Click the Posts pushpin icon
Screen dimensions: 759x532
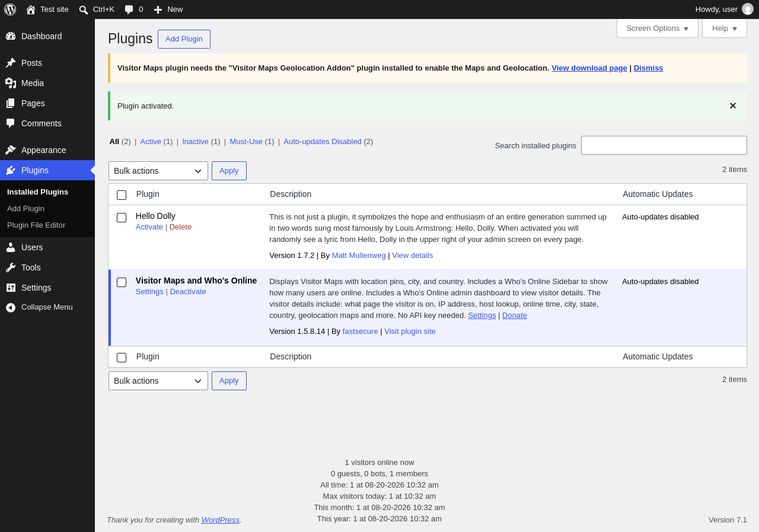(x=11, y=63)
